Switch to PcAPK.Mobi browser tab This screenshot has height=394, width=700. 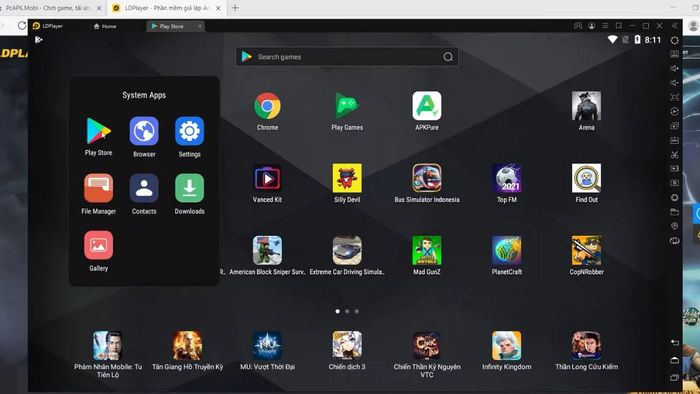pyautogui.click(x=48, y=8)
